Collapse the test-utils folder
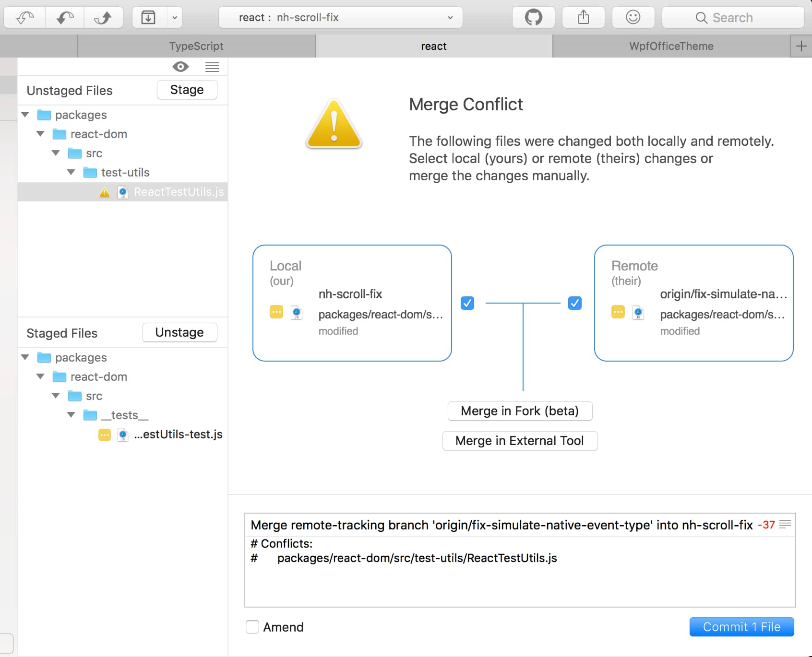 pyautogui.click(x=72, y=172)
